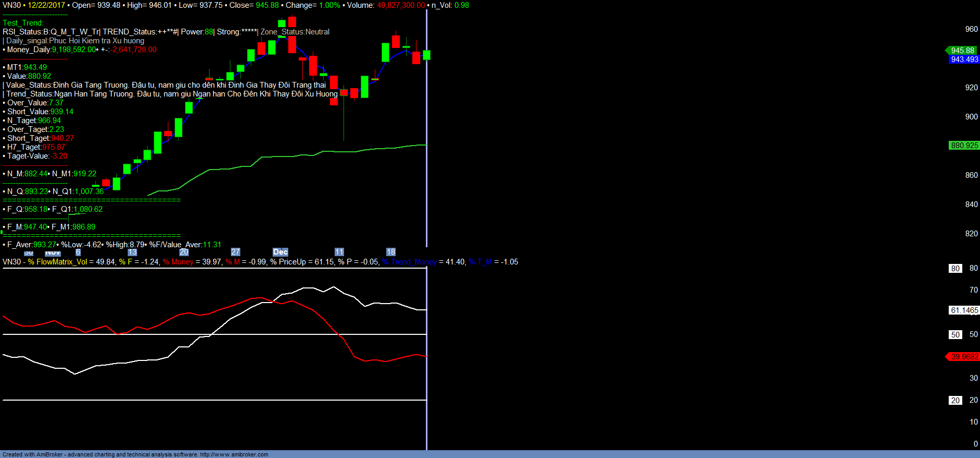
Task: Click the boxed 20 level marker
Action: tap(955, 401)
